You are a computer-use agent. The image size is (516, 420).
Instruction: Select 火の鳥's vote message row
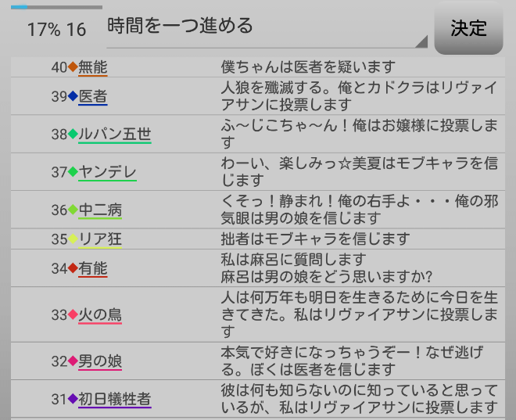coord(360,314)
